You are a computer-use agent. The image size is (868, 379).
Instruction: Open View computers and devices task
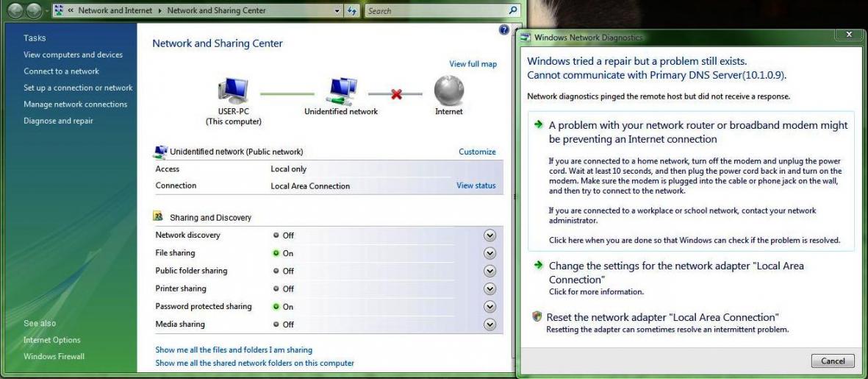[x=73, y=54]
